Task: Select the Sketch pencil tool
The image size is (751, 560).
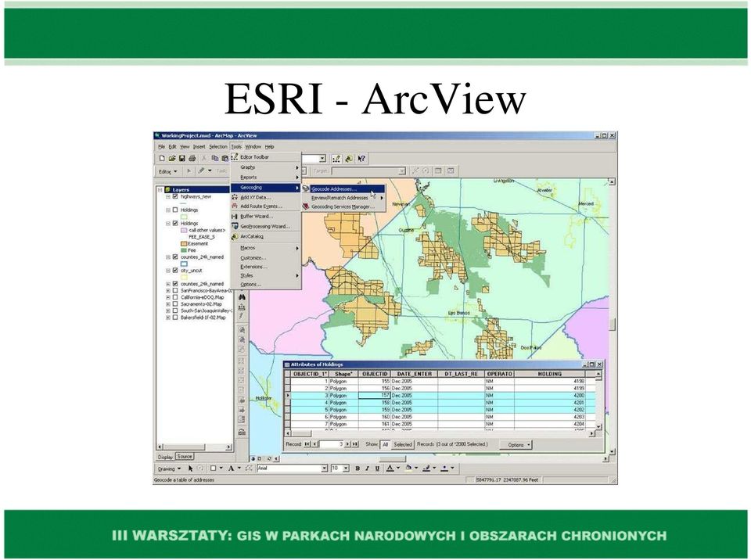Action: [x=202, y=171]
